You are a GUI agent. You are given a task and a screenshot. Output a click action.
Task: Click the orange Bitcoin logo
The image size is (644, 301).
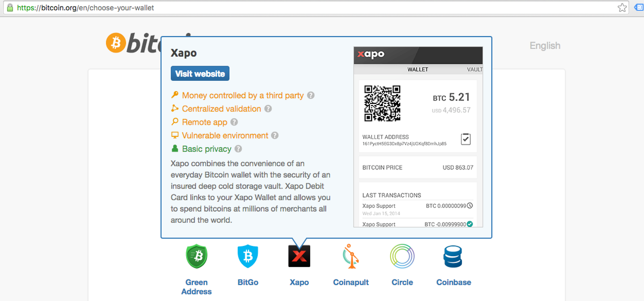click(x=116, y=42)
